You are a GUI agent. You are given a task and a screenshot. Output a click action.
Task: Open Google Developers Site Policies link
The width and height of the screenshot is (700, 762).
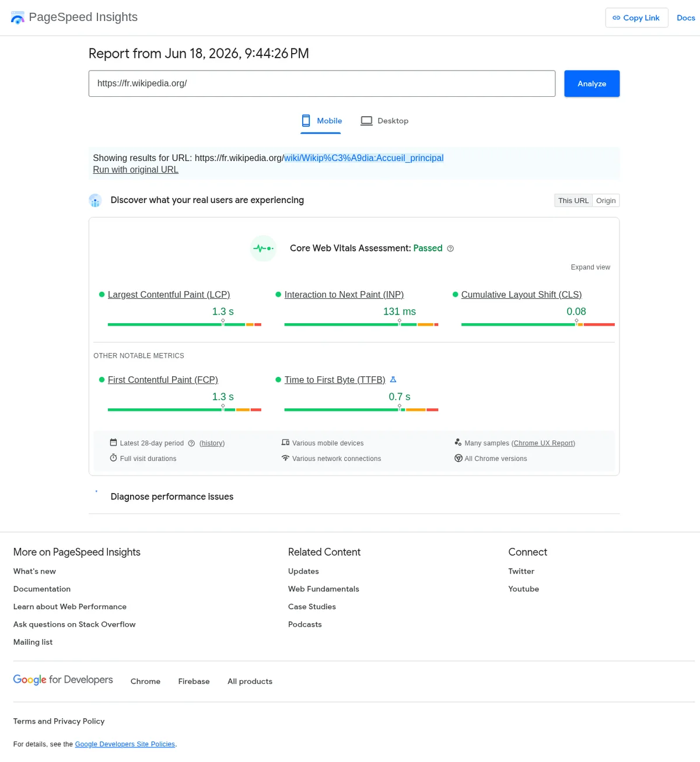pos(125,744)
